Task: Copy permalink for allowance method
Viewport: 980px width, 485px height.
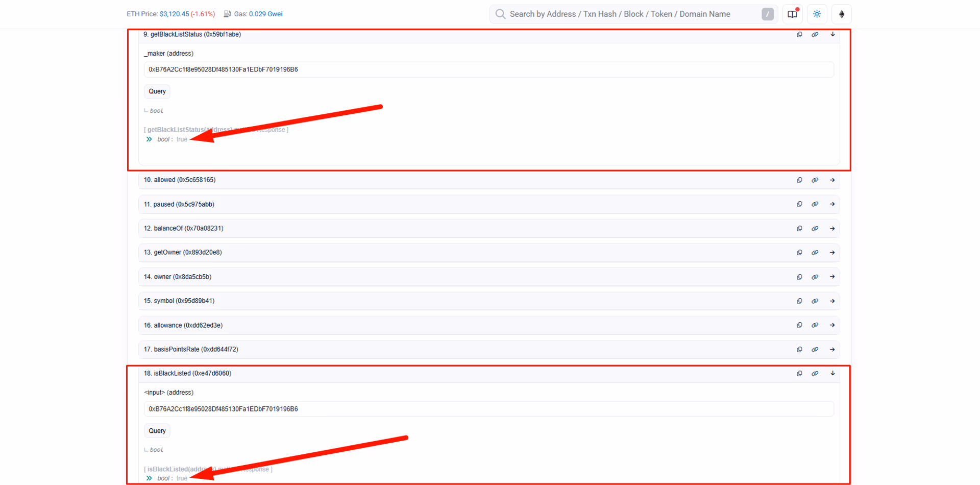Action: tap(815, 325)
